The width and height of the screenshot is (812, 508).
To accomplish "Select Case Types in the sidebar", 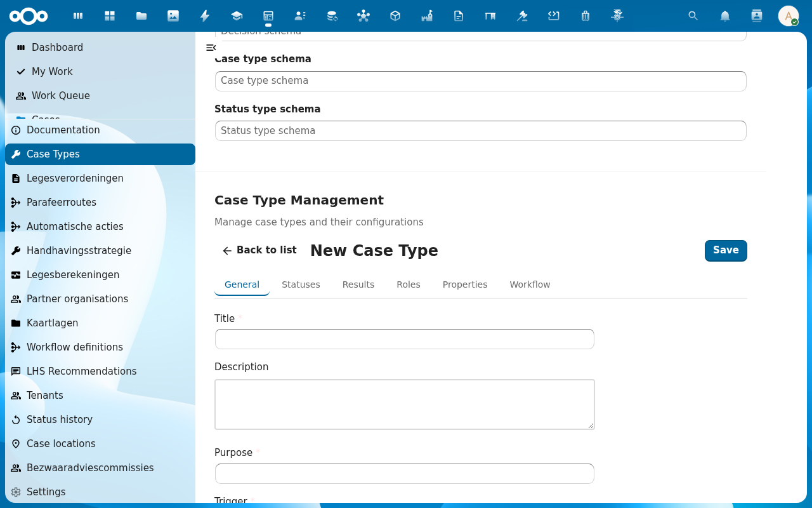I will point(100,154).
